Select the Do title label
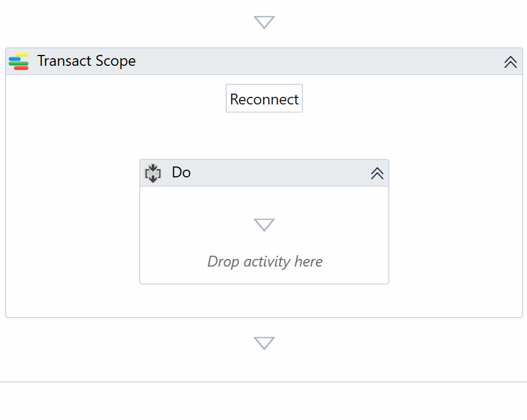The width and height of the screenshot is (527, 420). point(181,172)
